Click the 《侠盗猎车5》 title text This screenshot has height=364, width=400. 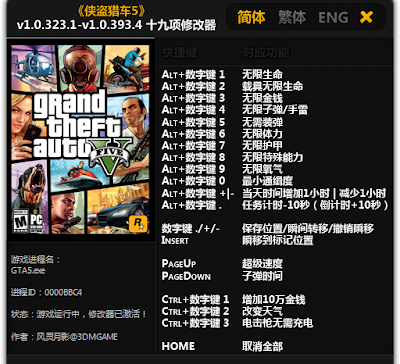pyautogui.click(x=112, y=11)
